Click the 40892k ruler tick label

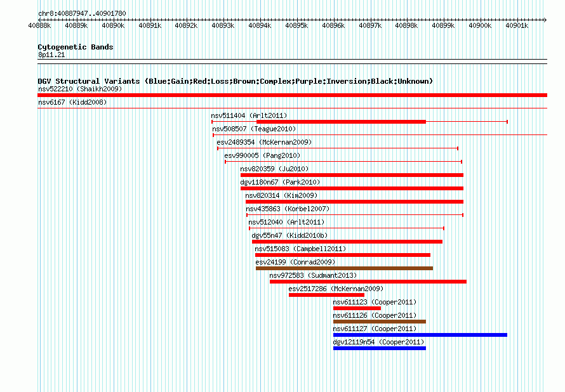tap(186, 25)
